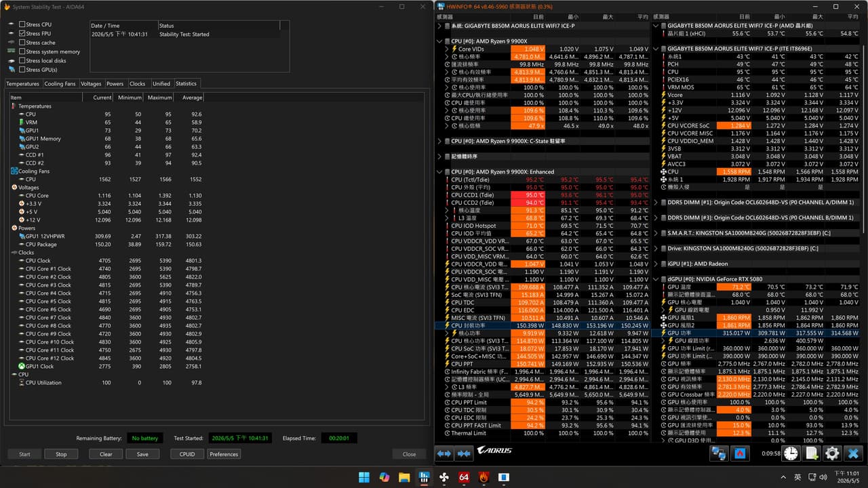Viewport: 868px width, 488px height.
Task: Select CPU 封裝功率 row in HWiNFO
Action: 542,325
